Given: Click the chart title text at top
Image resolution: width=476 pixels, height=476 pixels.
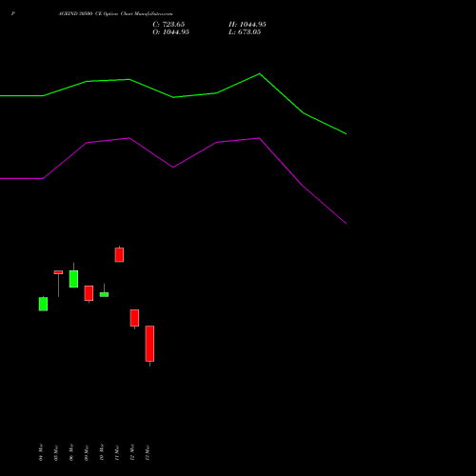Looking at the screenshot, I should (115, 14).
